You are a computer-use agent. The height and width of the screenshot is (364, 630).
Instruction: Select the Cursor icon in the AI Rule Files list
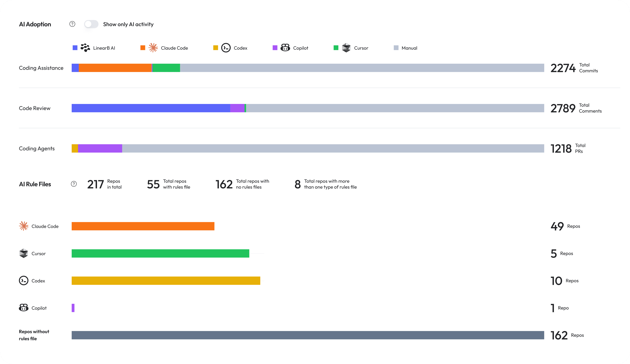[24, 253]
